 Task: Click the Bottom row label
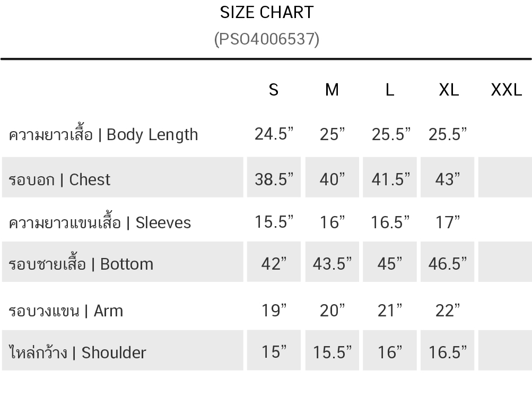click(81, 263)
